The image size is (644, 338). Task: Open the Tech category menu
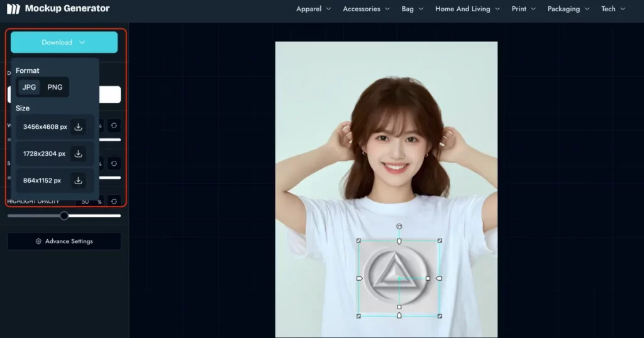click(x=613, y=9)
